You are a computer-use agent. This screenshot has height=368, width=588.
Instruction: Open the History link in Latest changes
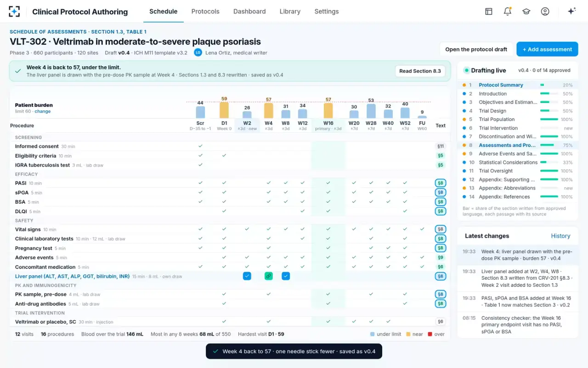(560, 236)
